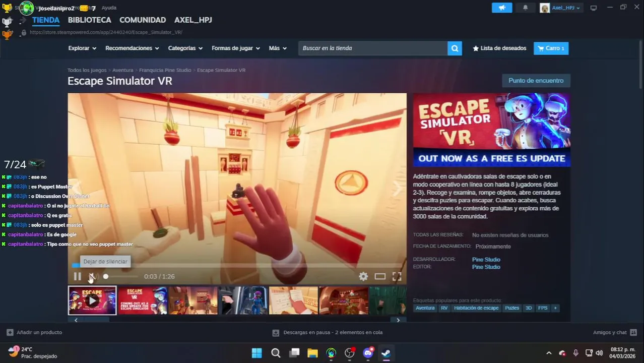Expand the Categorías dropdown
This screenshot has width=644, height=363.
(185, 48)
